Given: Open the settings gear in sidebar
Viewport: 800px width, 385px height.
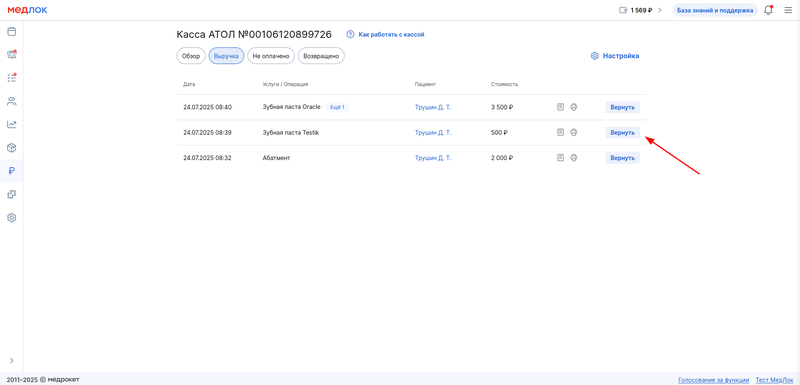Looking at the screenshot, I should click(11, 218).
